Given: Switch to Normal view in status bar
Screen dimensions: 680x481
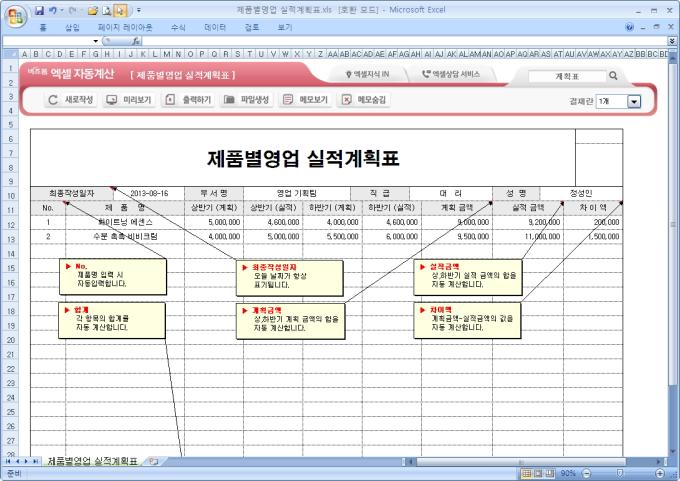Looking at the screenshot, I should click(x=526, y=473).
